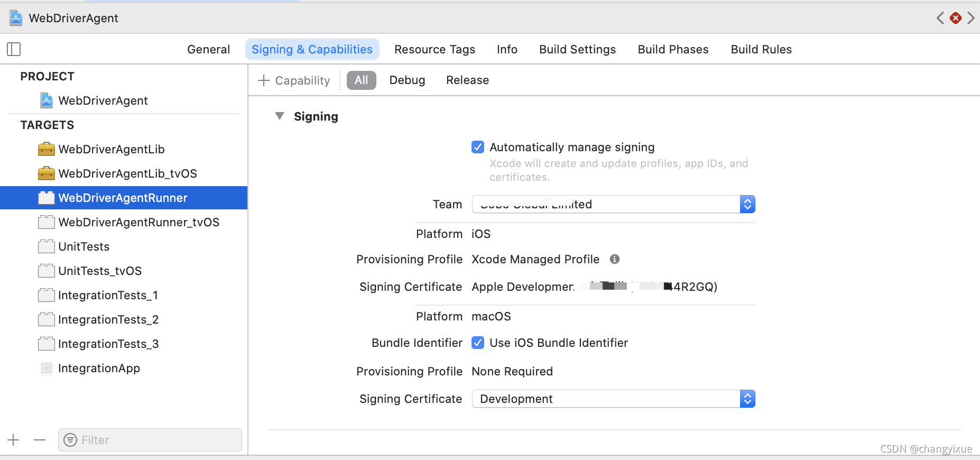Click the filter icon in the target filter field
This screenshot has width=980, height=460.
[x=70, y=440]
